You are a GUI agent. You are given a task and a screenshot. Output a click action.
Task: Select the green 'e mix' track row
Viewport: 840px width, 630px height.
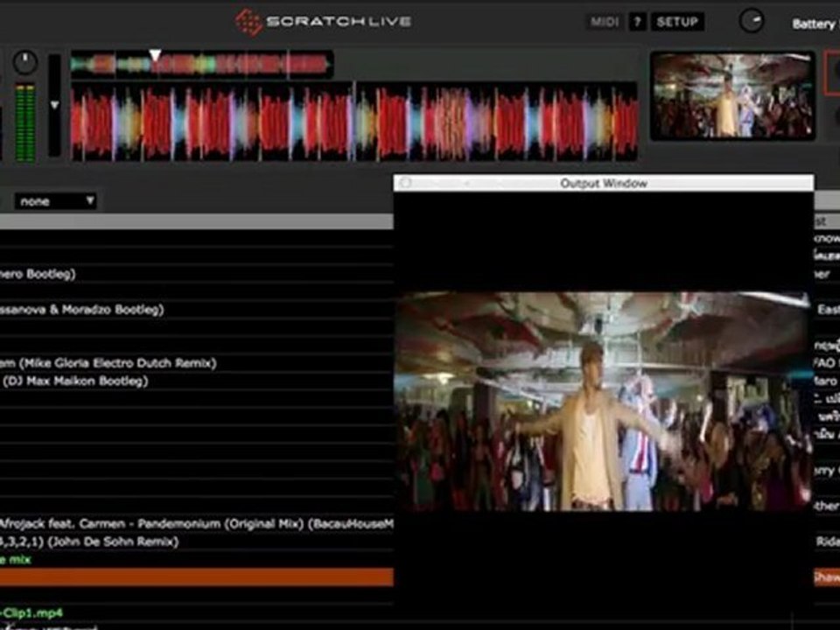(x=197, y=559)
